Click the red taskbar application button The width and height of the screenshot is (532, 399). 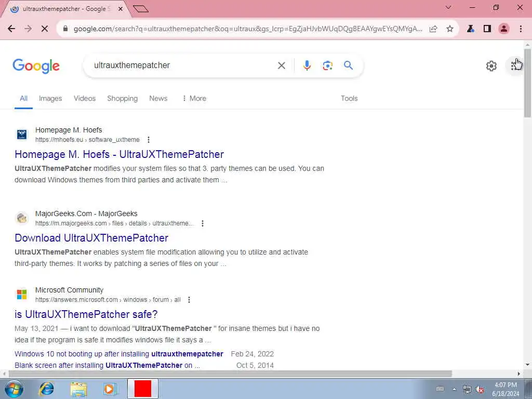143,389
